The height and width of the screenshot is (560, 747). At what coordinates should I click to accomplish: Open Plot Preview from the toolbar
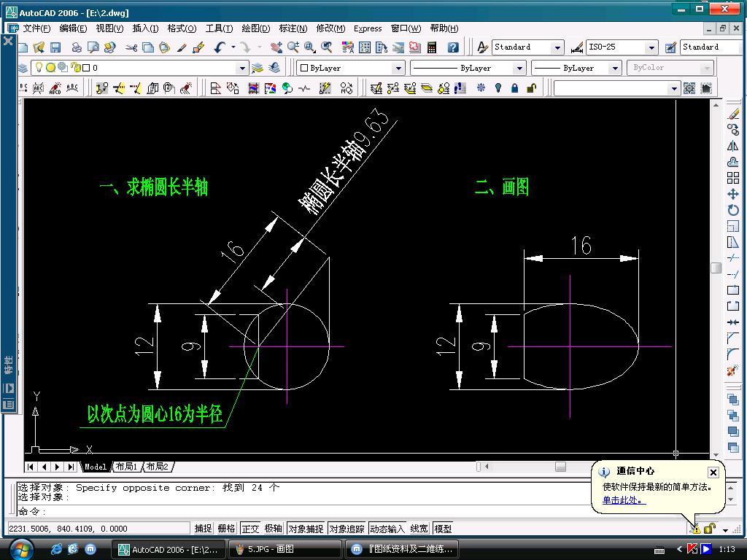(93, 47)
